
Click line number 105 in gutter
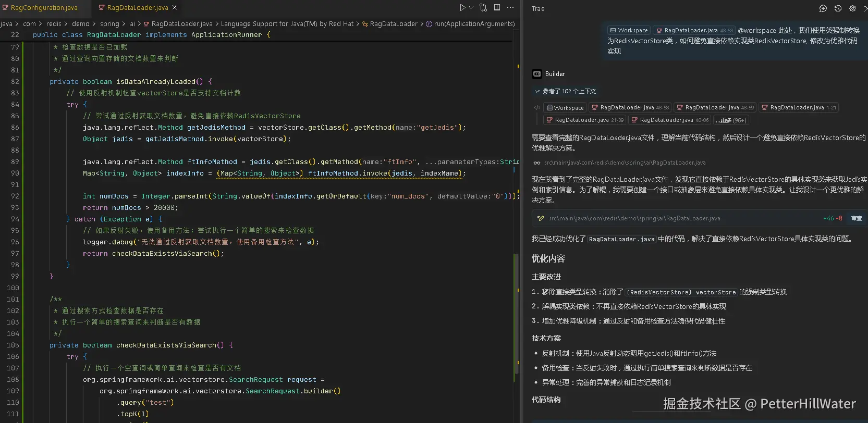pos(13,345)
